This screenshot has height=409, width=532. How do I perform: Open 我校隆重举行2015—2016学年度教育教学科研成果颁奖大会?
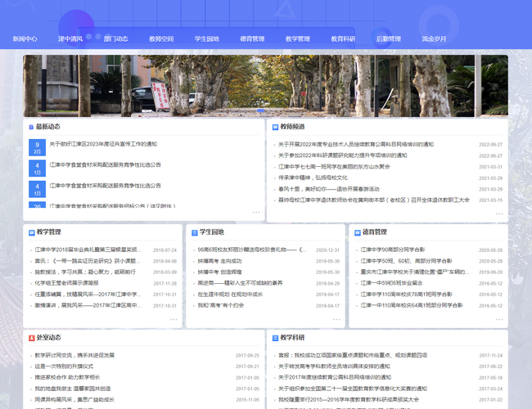tap(349, 399)
